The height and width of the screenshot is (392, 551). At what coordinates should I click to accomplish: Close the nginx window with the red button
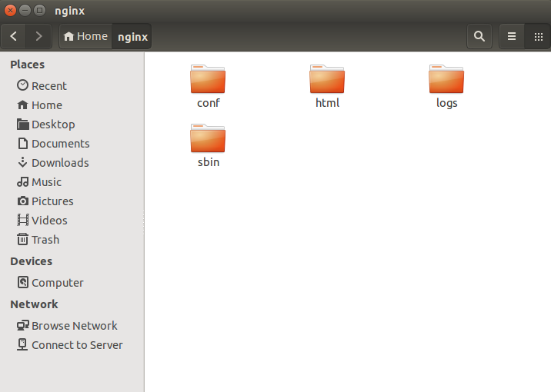(x=11, y=11)
